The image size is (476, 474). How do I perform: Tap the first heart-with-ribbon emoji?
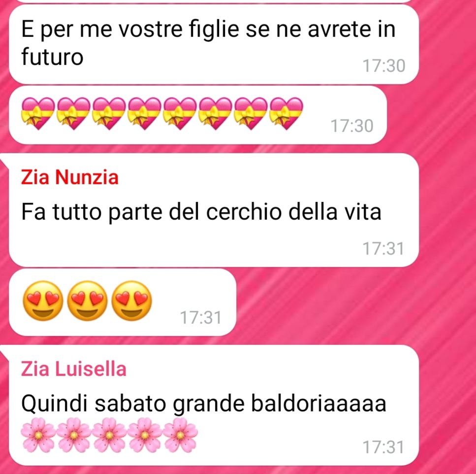(38, 114)
